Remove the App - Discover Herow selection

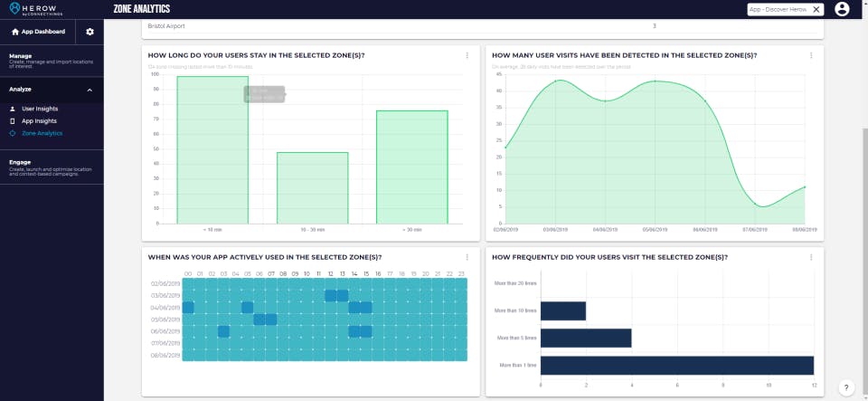click(816, 9)
